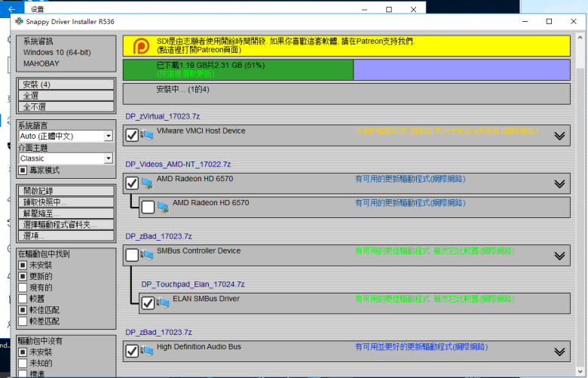
Task: Click device icon beside High Definition Audio Bus
Action: point(147,351)
